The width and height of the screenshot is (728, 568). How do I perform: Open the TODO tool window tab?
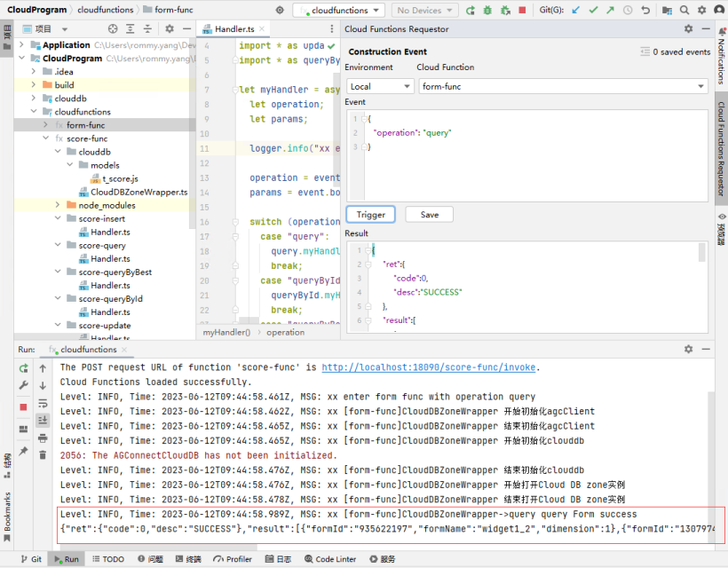[108, 559]
